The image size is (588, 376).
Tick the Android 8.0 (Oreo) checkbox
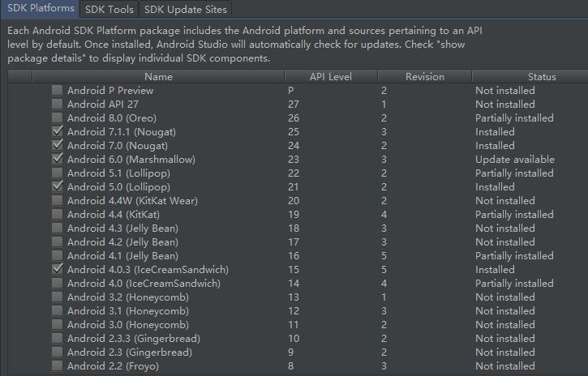pos(57,118)
